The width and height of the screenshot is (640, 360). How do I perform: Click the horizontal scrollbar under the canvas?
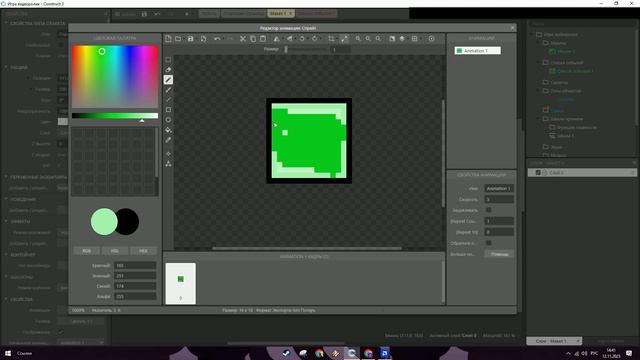(307, 248)
